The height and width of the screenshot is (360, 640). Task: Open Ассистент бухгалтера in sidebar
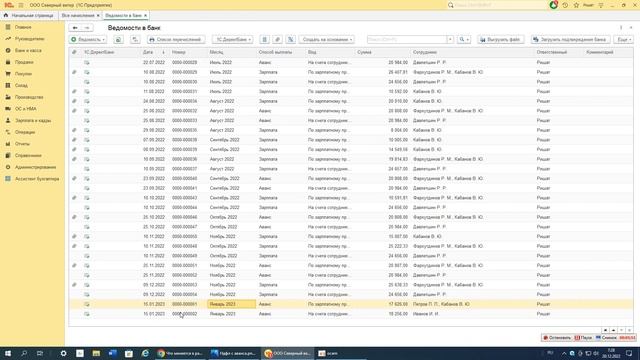click(x=37, y=179)
